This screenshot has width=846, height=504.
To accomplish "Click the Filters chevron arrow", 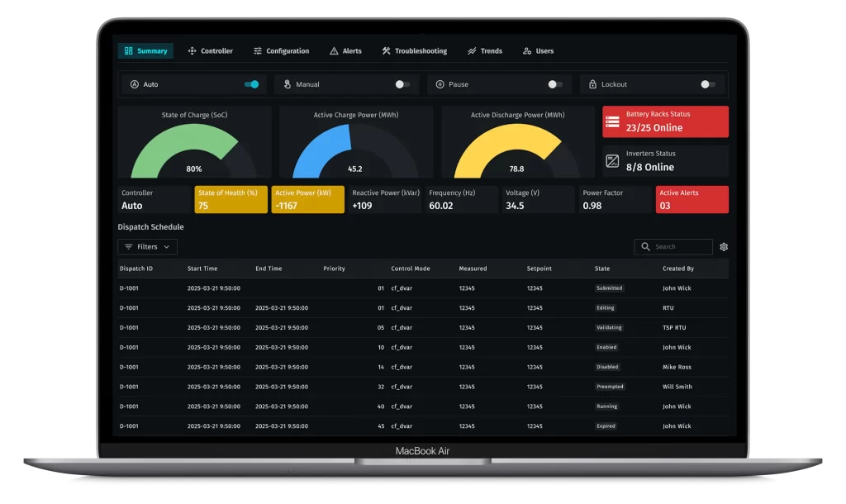I will pyautogui.click(x=167, y=246).
